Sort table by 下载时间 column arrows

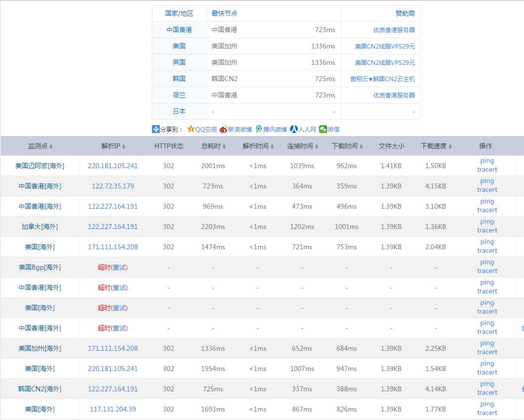click(x=361, y=146)
